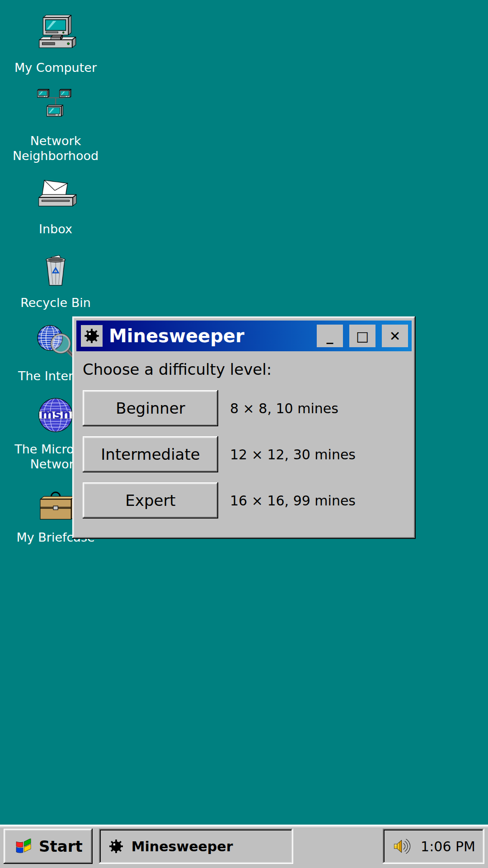Click the 'Inbox' label text

[56, 229]
